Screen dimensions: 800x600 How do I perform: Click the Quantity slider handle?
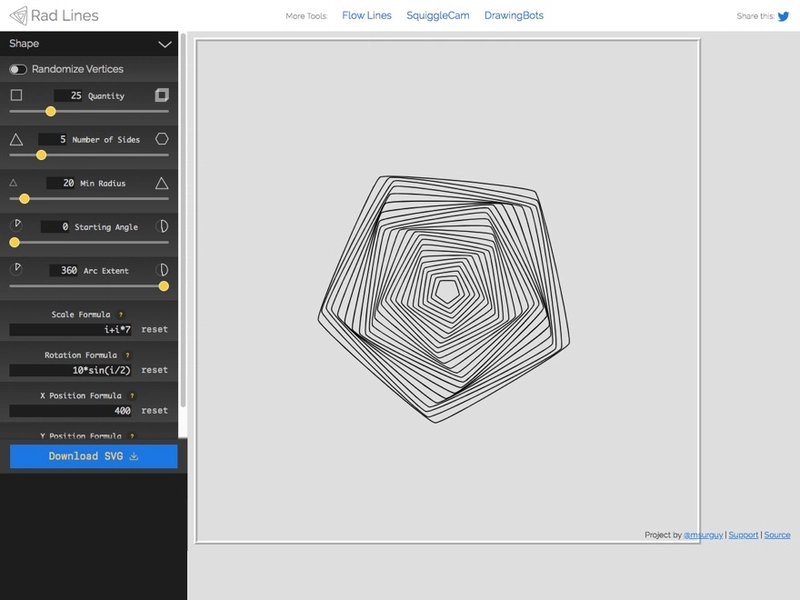pyautogui.click(x=51, y=111)
